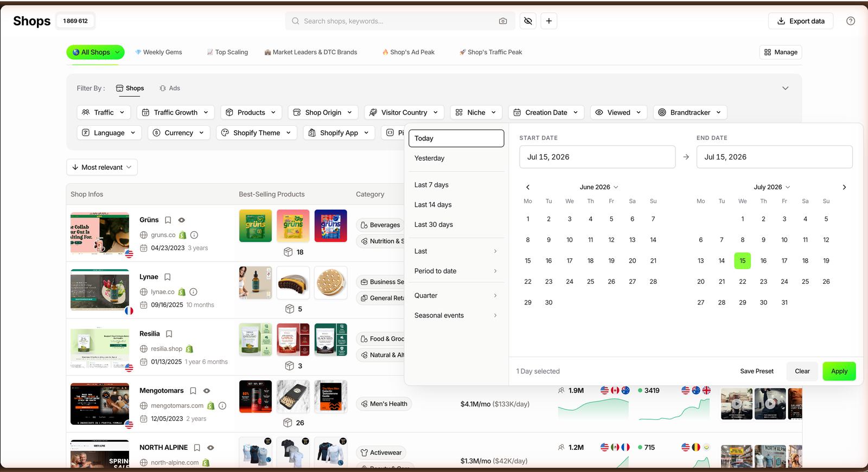Go to next month in calendar
The width and height of the screenshot is (868, 472).
point(844,187)
